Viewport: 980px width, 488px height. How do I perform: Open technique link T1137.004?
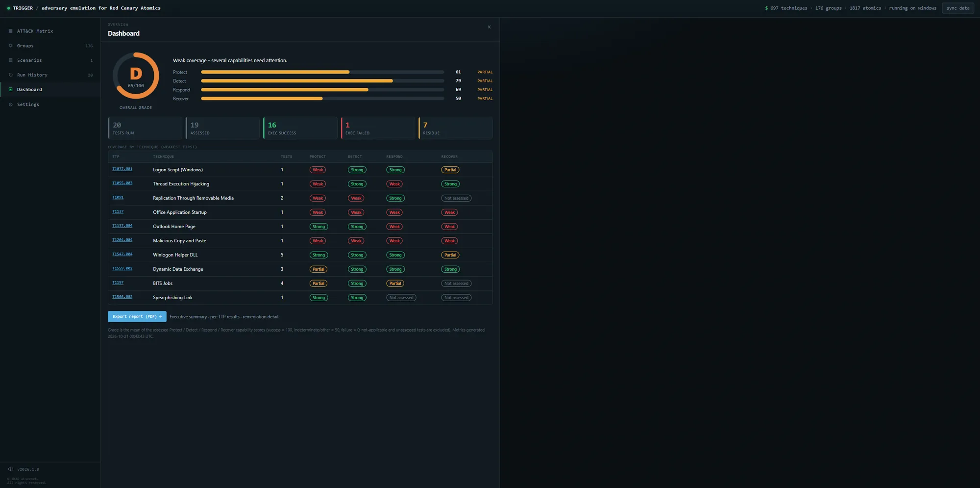[122, 226]
